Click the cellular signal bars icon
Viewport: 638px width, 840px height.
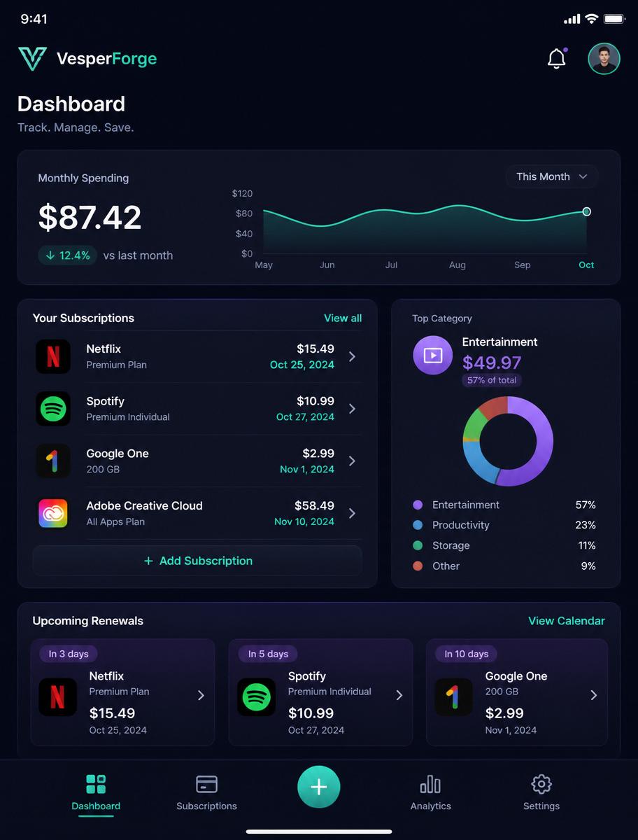point(572,19)
